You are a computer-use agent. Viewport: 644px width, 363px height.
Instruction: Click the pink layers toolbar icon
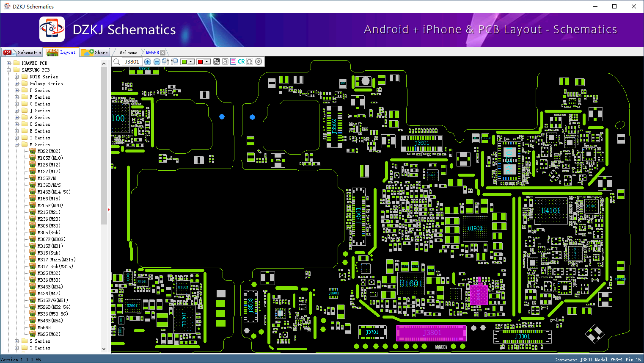click(233, 62)
